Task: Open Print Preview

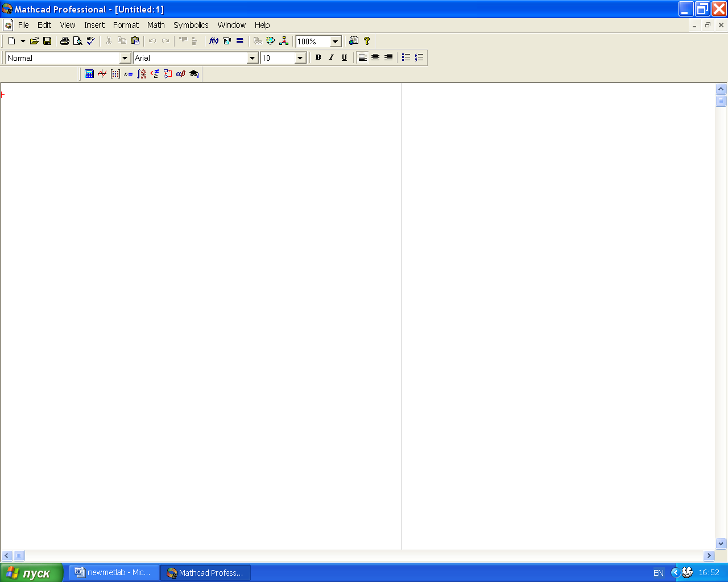Action: point(78,41)
